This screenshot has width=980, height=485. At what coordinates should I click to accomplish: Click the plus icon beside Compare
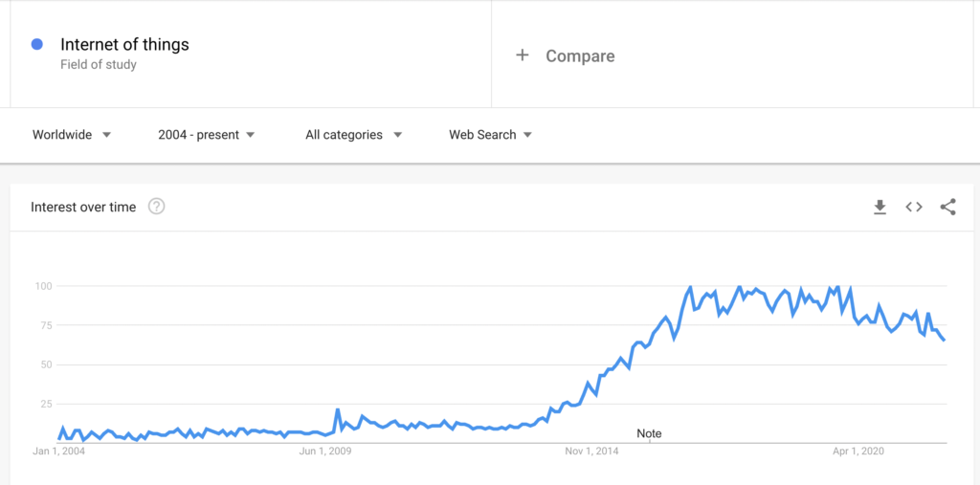pyautogui.click(x=522, y=55)
